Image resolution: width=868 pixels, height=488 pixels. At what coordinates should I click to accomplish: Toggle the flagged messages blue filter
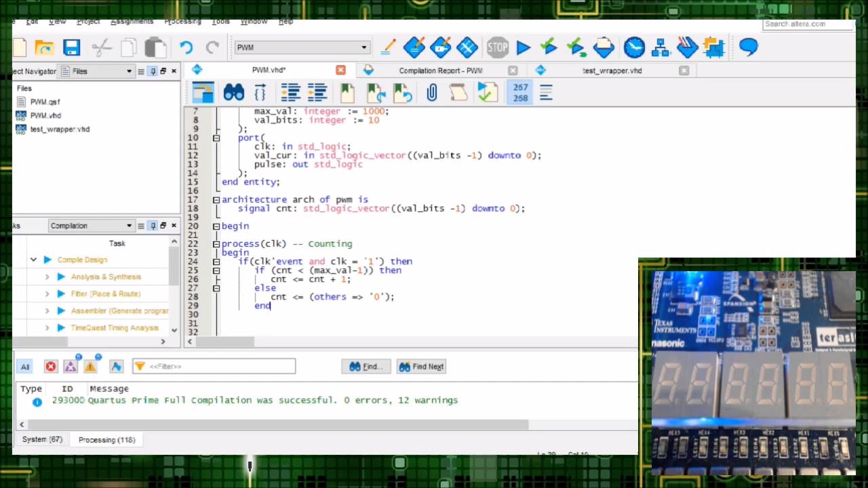coord(116,367)
